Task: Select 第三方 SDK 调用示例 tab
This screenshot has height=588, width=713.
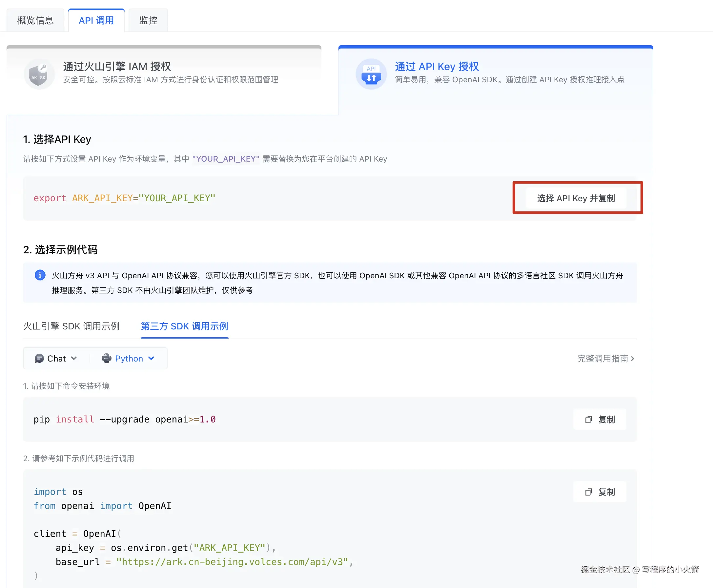Action: pyautogui.click(x=184, y=326)
